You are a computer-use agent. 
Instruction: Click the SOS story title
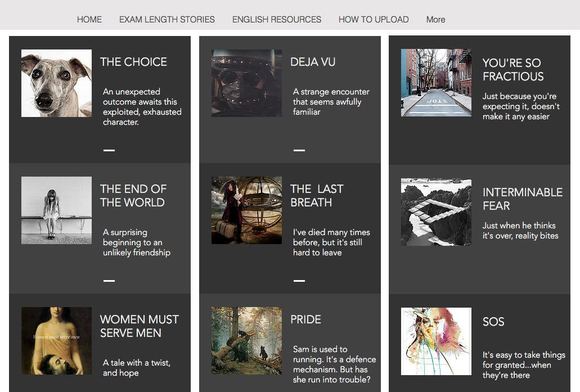(493, 322)
